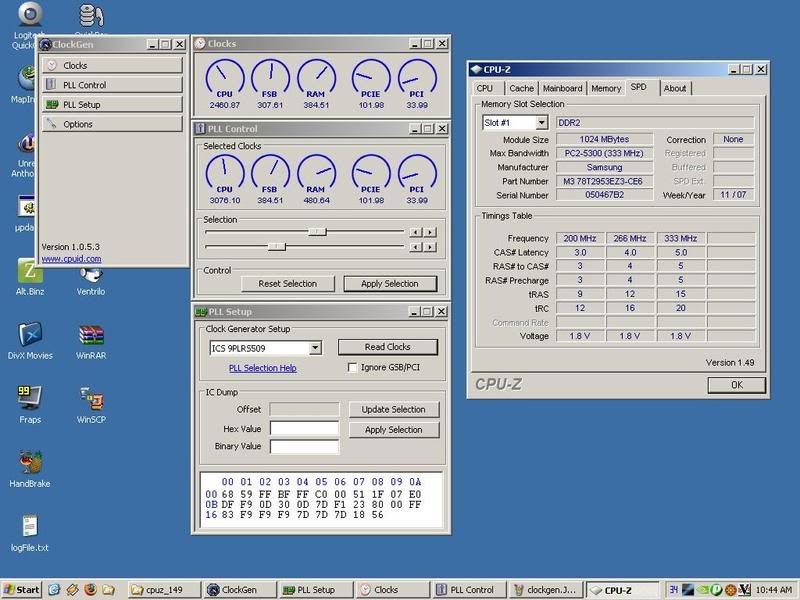Open the clockgen.J... taskbar item
Viewport: 800px width, 600px height.
click(545, 590)
